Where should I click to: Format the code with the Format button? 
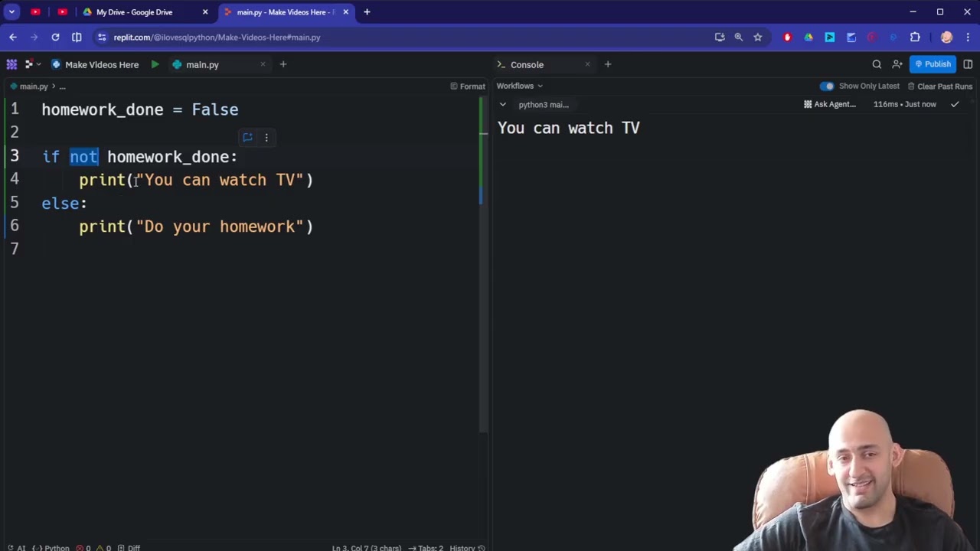(468, 86)
